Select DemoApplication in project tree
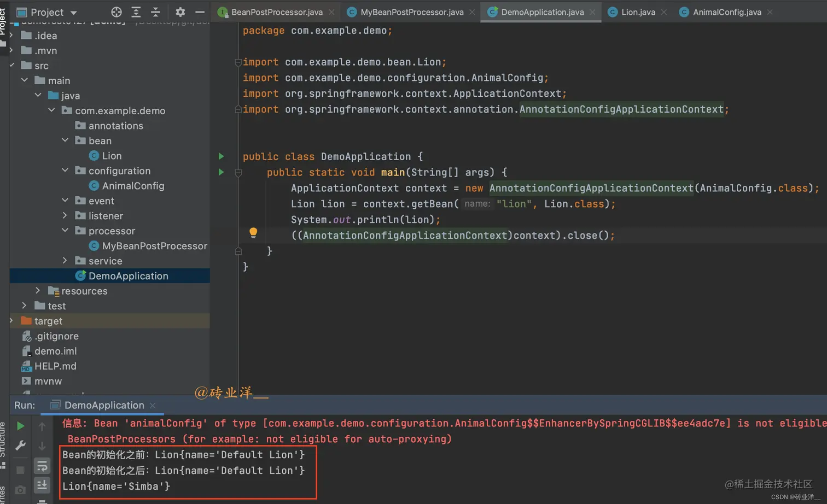Image resolution: width=827 pixels, height=504 pixels. point(128,276)
